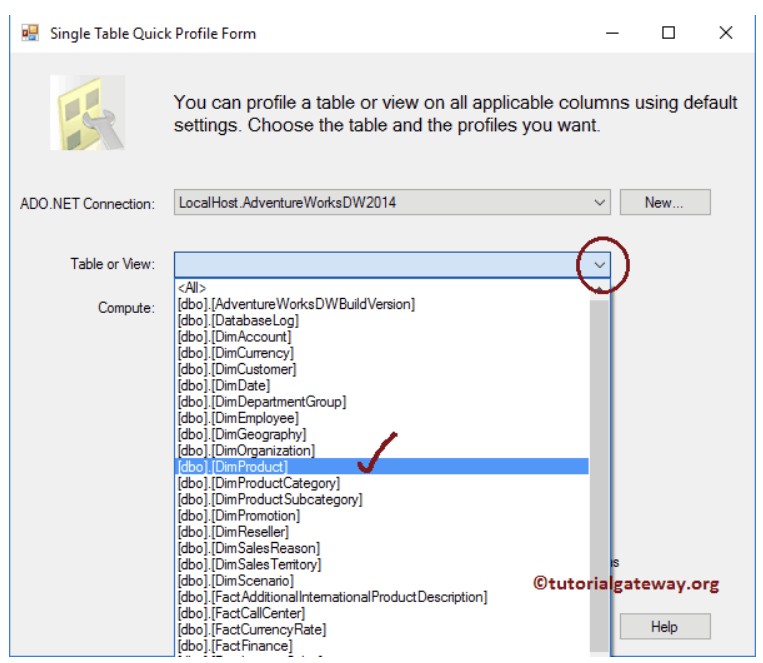Select [dbo].[DimSalesTerritory] table

pos(382,564)
